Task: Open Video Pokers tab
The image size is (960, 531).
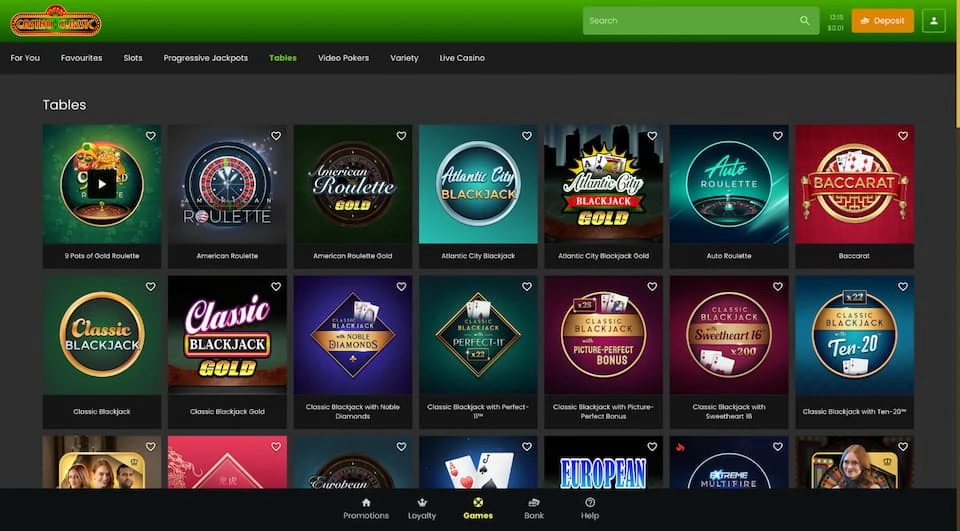Action: [343, 58]
